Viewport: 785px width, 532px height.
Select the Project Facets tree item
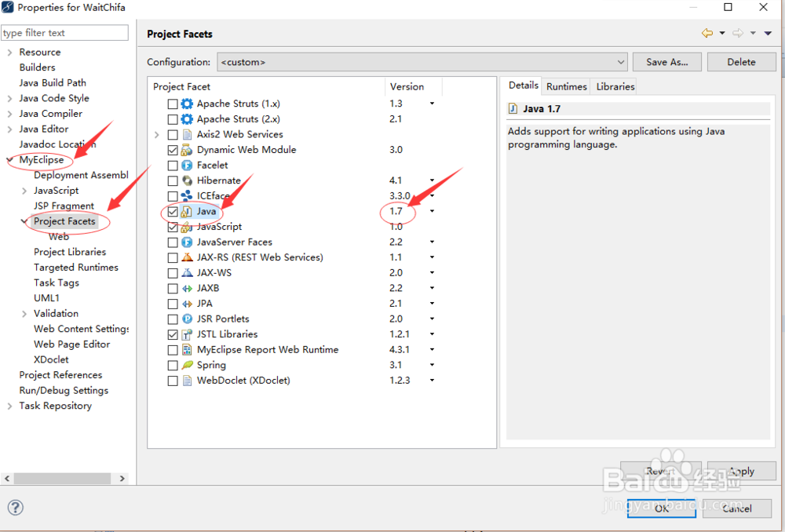(x=64, y=221)
